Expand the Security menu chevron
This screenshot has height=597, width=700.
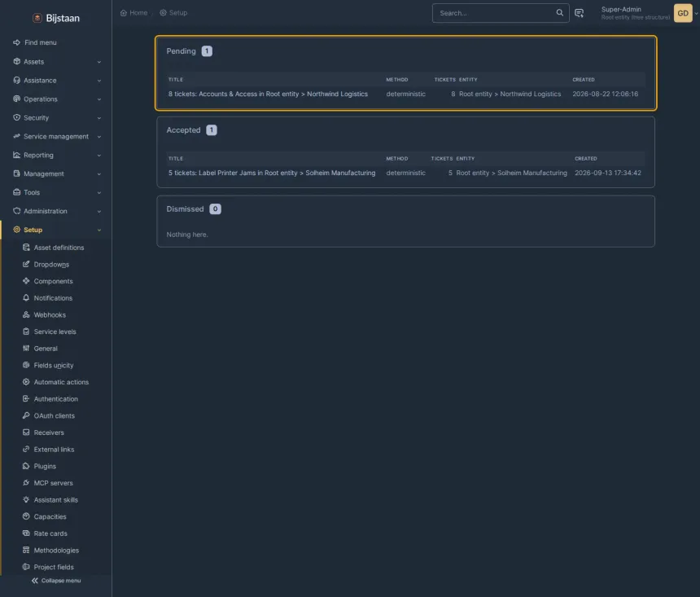99,118
